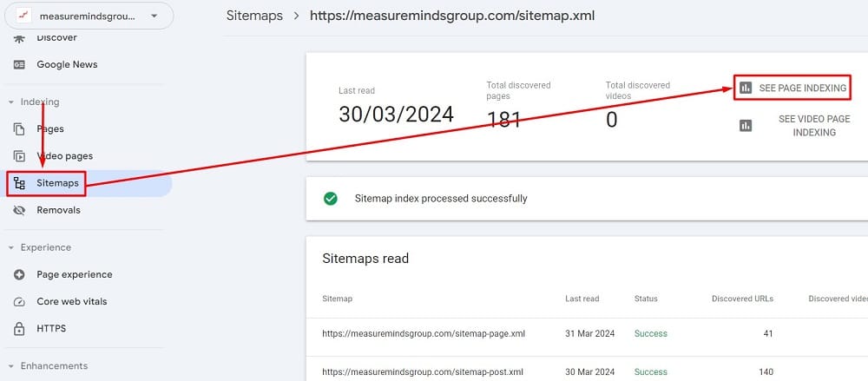Click 'Sitemap index processed successfully' message
This screenshot has height=381, width=868.
[x=441, y=198]
